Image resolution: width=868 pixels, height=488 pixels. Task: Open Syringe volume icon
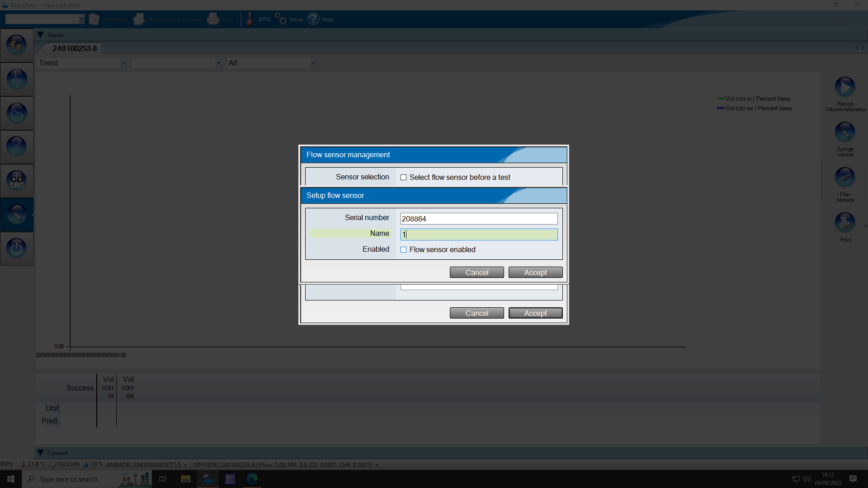pos(844,132)
